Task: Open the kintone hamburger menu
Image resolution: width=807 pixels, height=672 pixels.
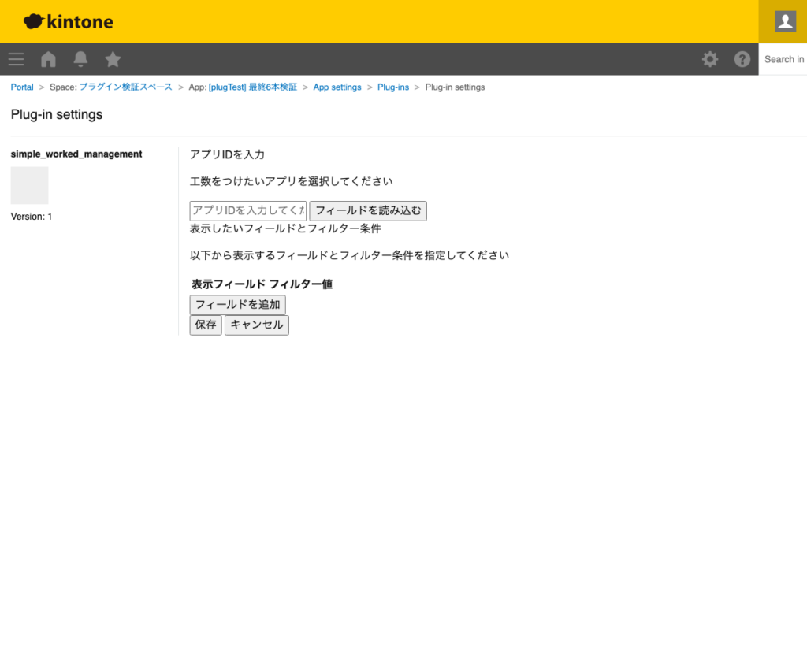Action: pyautogui.click(x=16, y=59)
